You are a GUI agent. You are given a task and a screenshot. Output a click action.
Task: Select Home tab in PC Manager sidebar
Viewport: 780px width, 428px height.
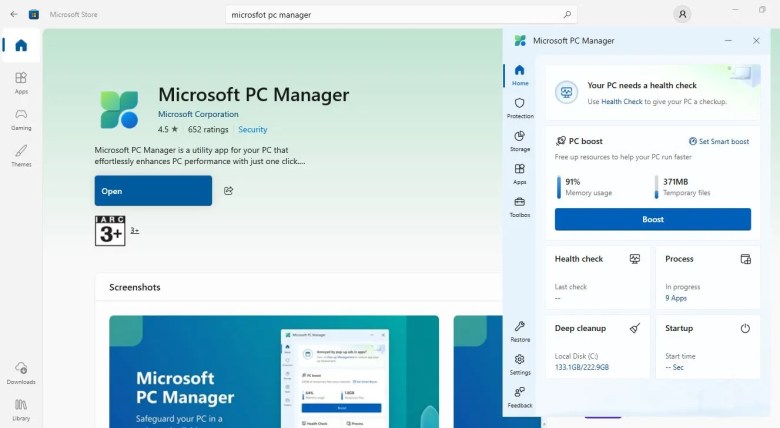pos(520,75)
